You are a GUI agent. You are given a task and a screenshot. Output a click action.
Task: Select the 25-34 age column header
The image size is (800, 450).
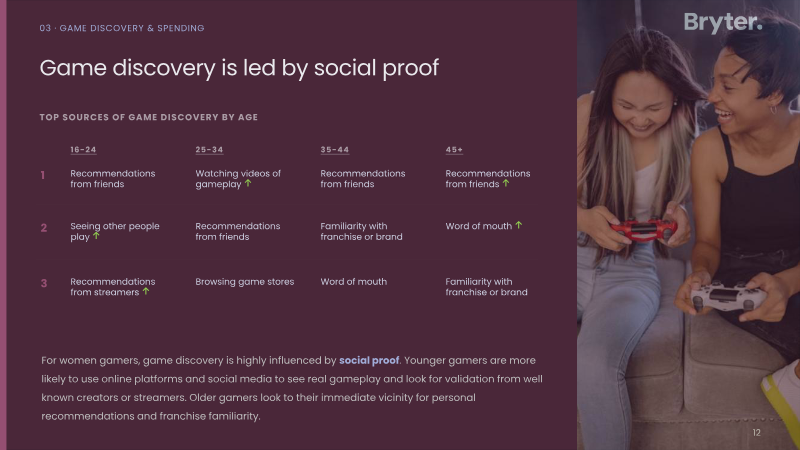pyautogui.click(x=209, y=149)
